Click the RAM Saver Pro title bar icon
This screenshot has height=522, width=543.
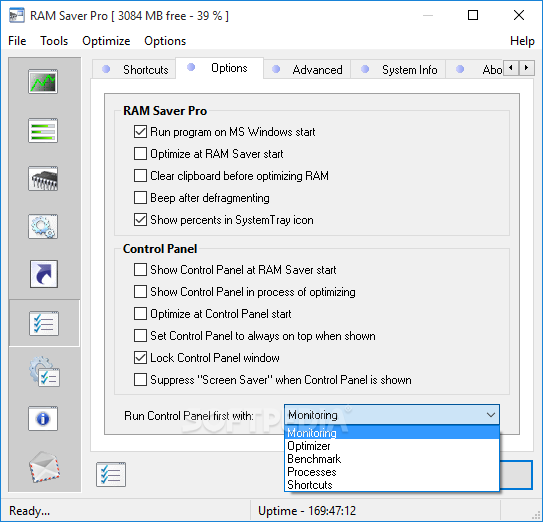click(x=16, y=16)
